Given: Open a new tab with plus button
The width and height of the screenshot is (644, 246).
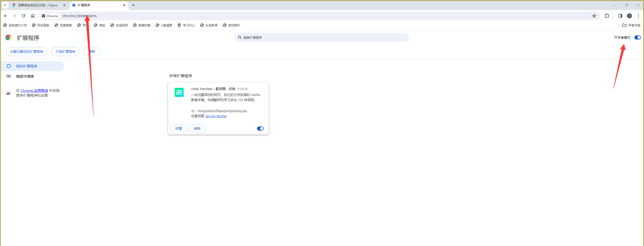Looking at the screenshot, I should 133,5.
